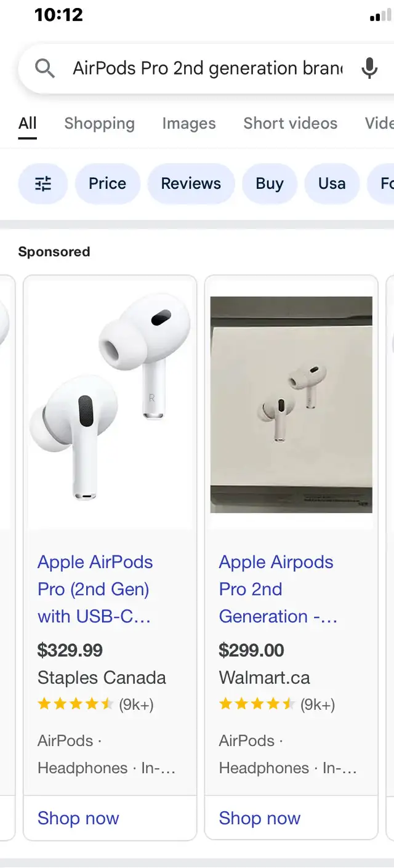Apply the Buy filter chip
Viewport: 394px width, 868px height.
[270, 183]
